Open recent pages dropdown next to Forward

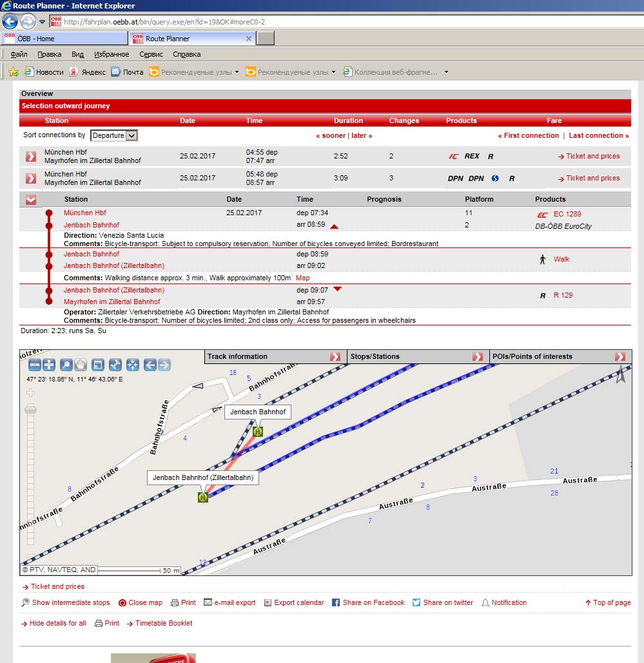point(42,21)
